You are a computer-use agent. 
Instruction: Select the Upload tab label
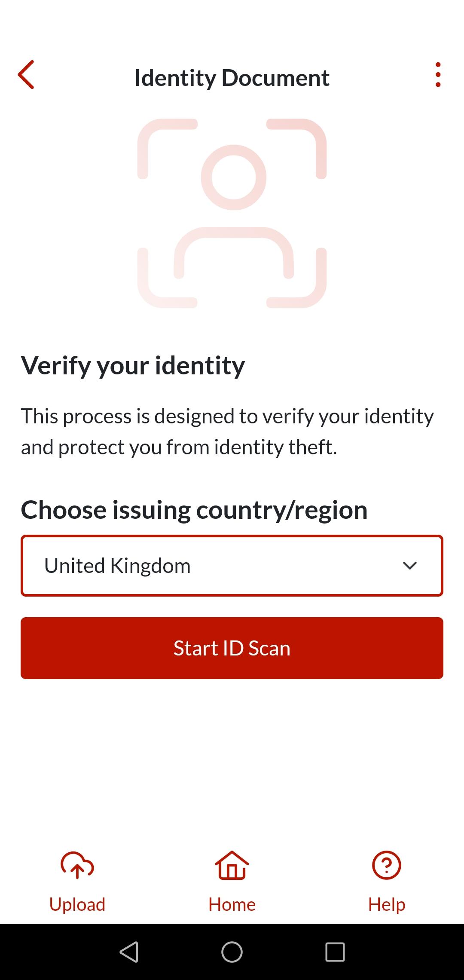pyautogui.click(x=77, y=904)
